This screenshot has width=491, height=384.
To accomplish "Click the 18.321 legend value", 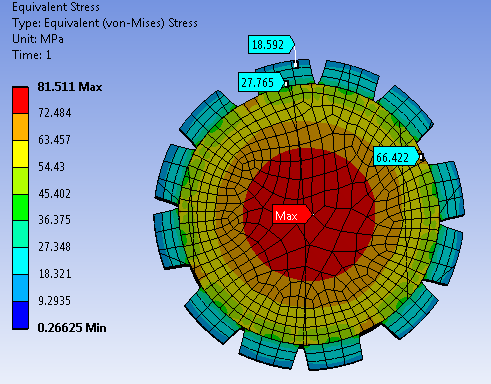I will [x=54, y=274].
